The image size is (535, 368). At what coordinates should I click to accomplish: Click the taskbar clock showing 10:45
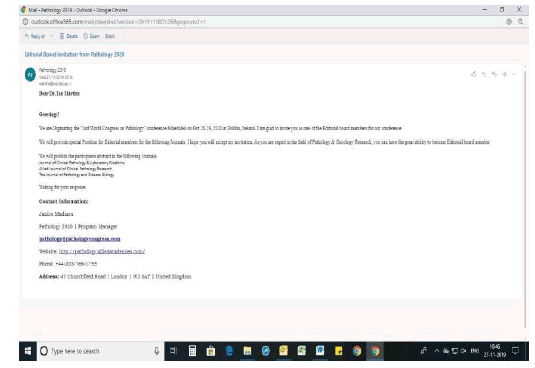pos(494,351)
